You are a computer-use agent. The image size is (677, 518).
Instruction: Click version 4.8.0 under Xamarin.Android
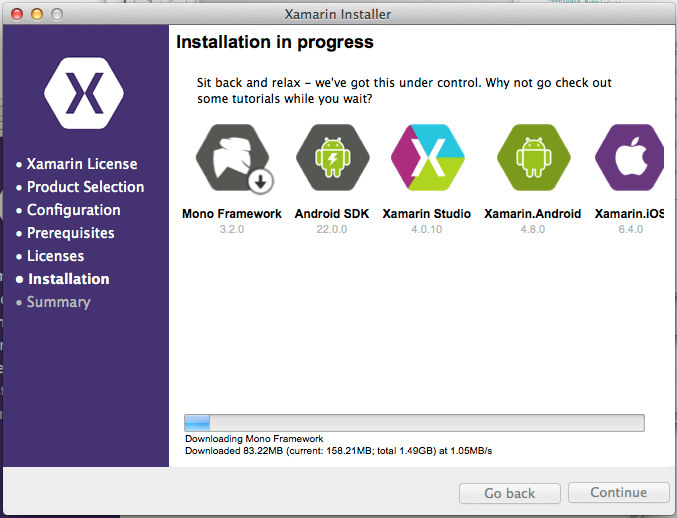point(533,229)
